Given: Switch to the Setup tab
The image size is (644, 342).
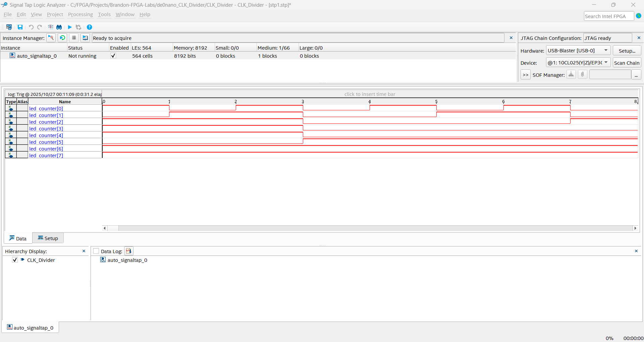Looking at the screenshot, I should click(x=48, y=238).
